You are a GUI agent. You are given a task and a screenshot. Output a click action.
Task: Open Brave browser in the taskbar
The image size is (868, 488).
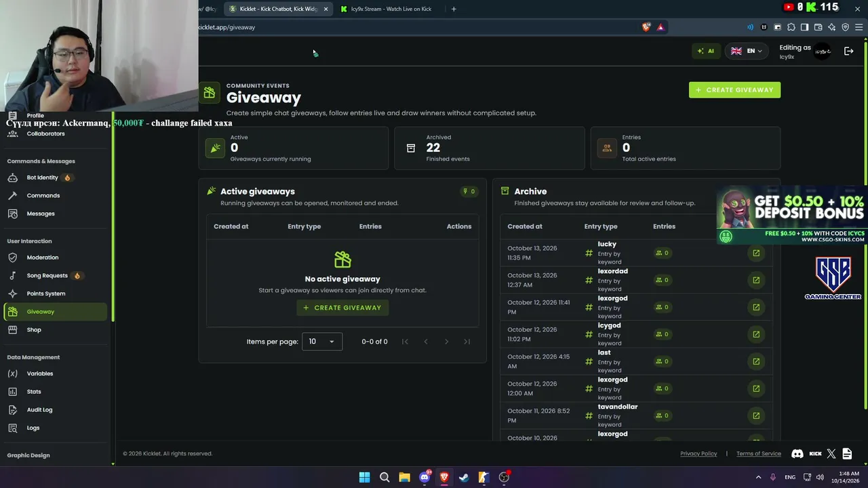444,477
